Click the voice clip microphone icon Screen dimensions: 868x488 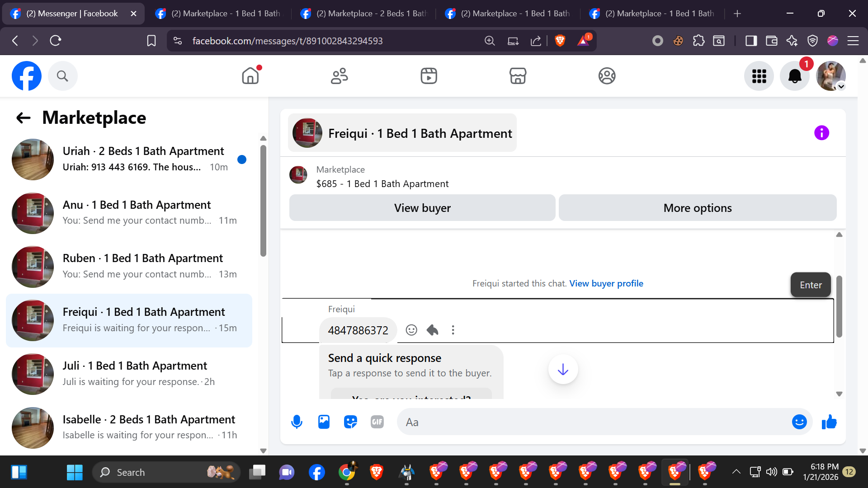pyautogui.click(x=297, y=422)
